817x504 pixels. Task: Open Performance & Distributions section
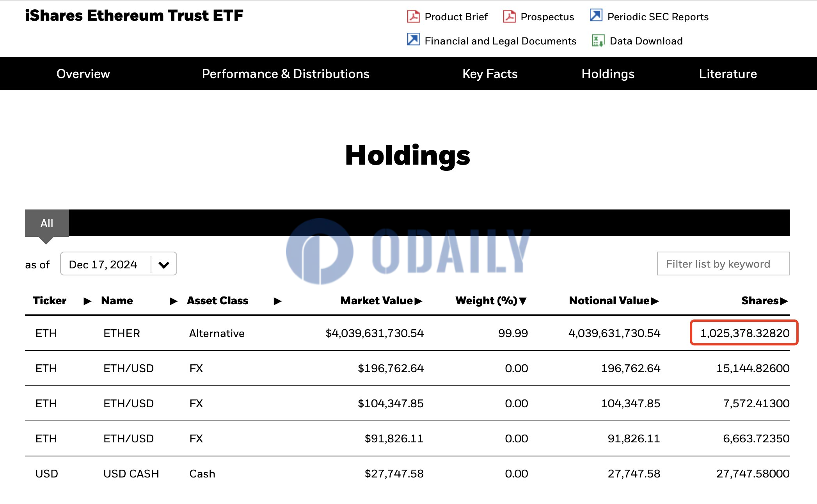click(x=285, y=74)
